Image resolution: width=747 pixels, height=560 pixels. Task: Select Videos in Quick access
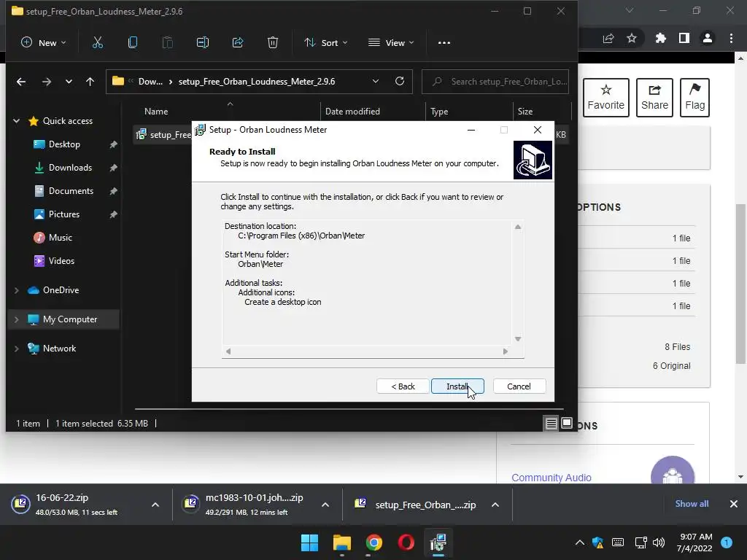[x=61, y=261]
